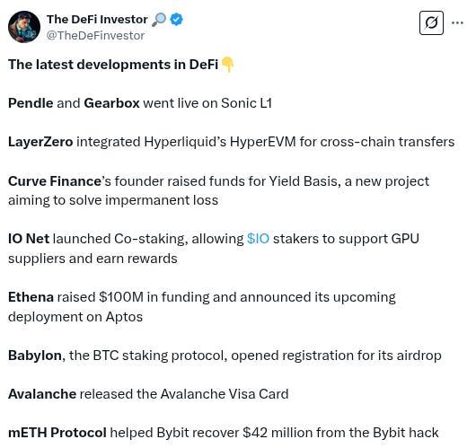The height and width of the screenshot is (448, 476).
Task: Click the headline The latest developments in DeFi
Action: [x=113, y=65]
